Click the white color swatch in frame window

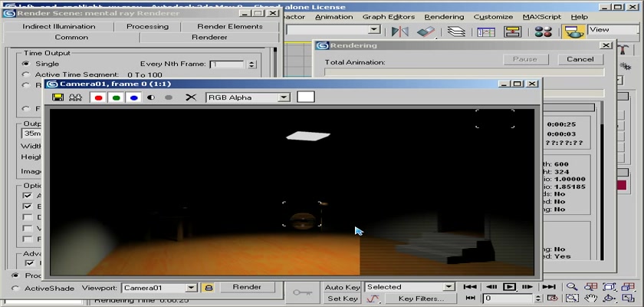pos(306,97)
